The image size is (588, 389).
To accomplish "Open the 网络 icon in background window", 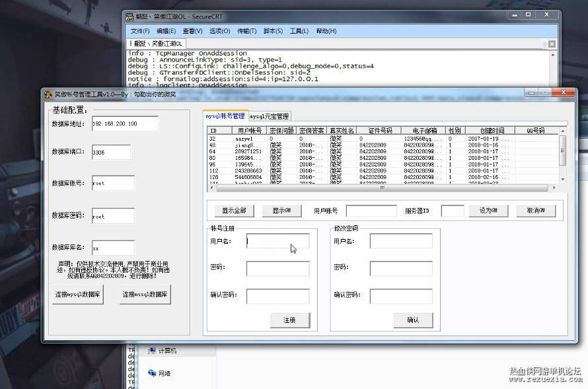I will click(159, 373).
